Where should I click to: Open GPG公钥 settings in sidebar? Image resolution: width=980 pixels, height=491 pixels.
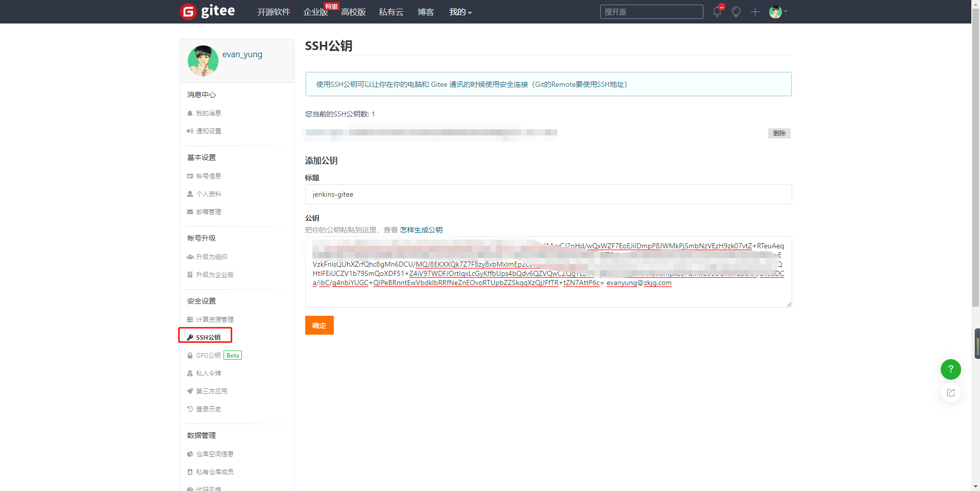208,356
